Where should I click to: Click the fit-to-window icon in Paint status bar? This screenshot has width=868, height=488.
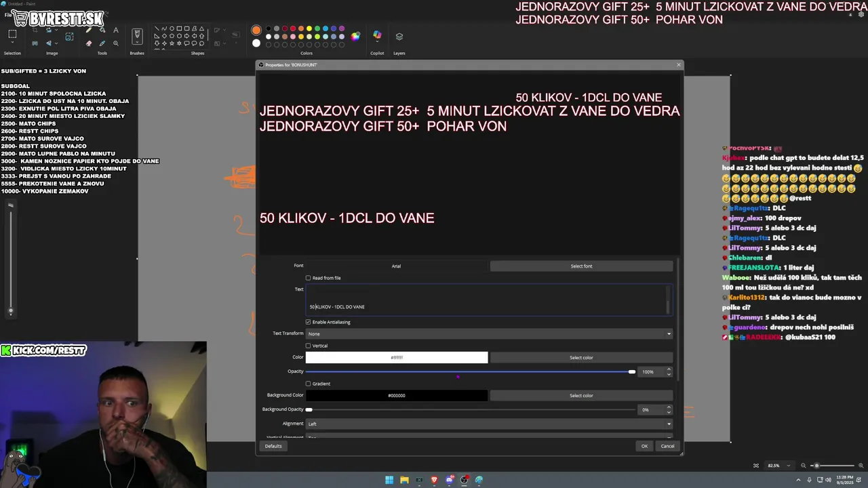tap(756, 466)
